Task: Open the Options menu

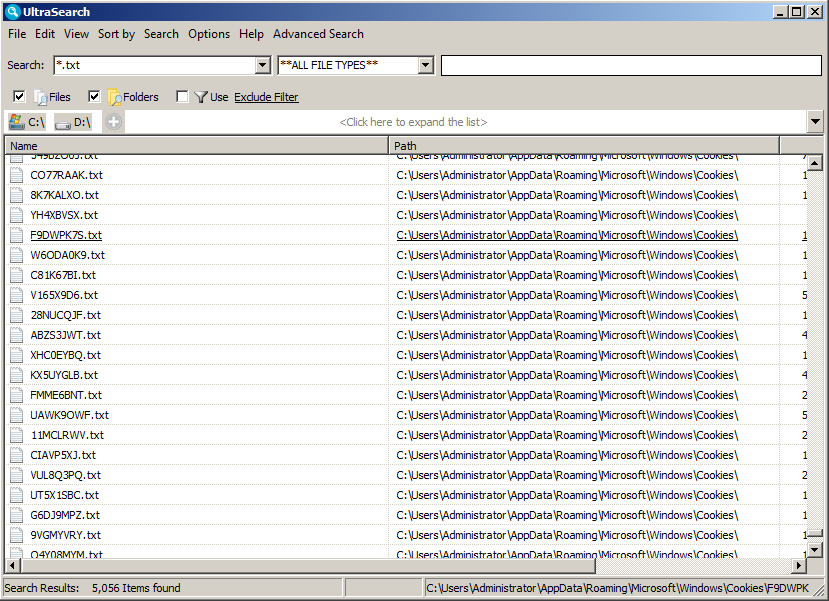Action: coord(209,34)
